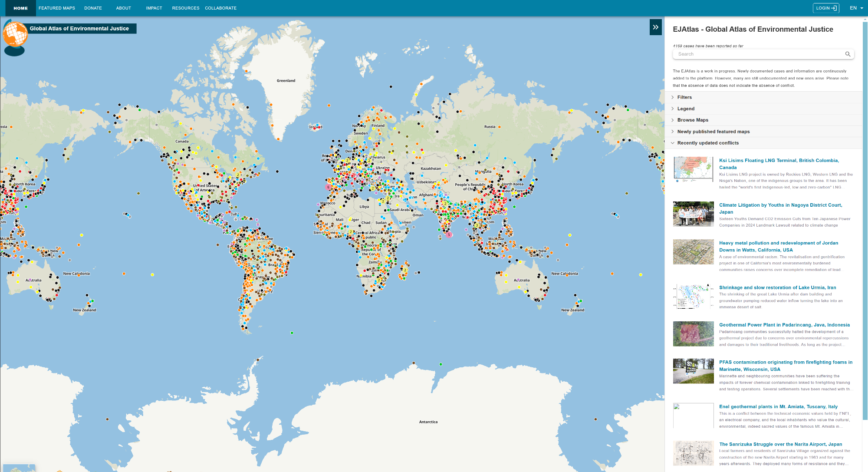
Task: Expand the Legend section
Action: (686, 109)
